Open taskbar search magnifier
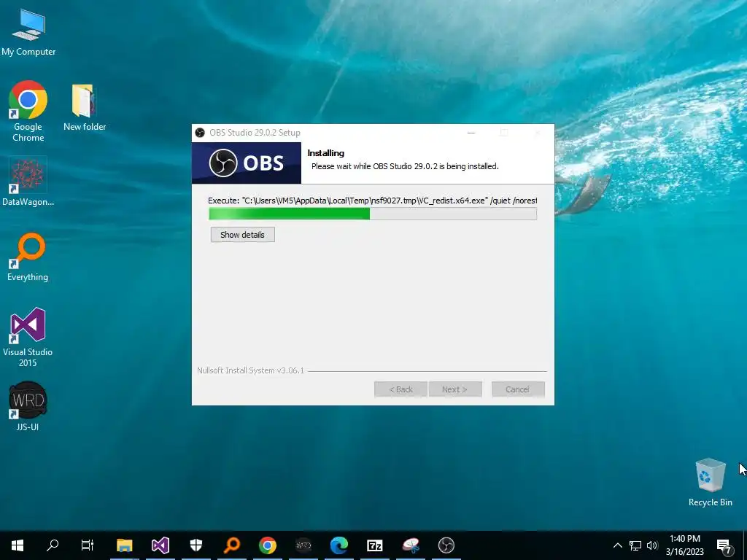 pyautogui.click(x=53, y=545)
